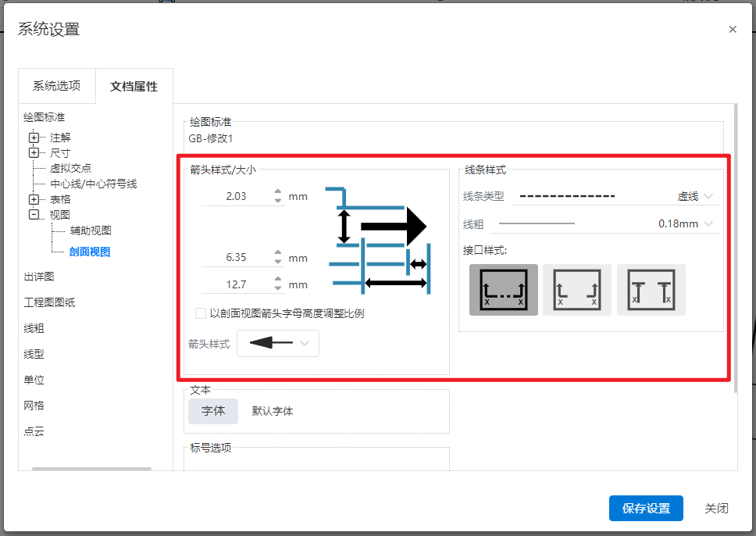Increase the 12.7 mm arrow length
Viewport: 756px width, 536px height.
tap(278, 281)
